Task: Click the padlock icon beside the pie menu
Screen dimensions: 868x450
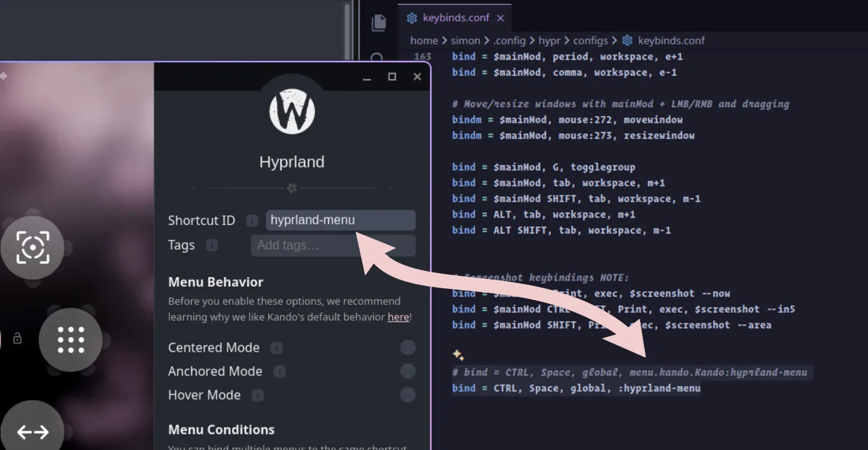Action: (x=17, y=338)
